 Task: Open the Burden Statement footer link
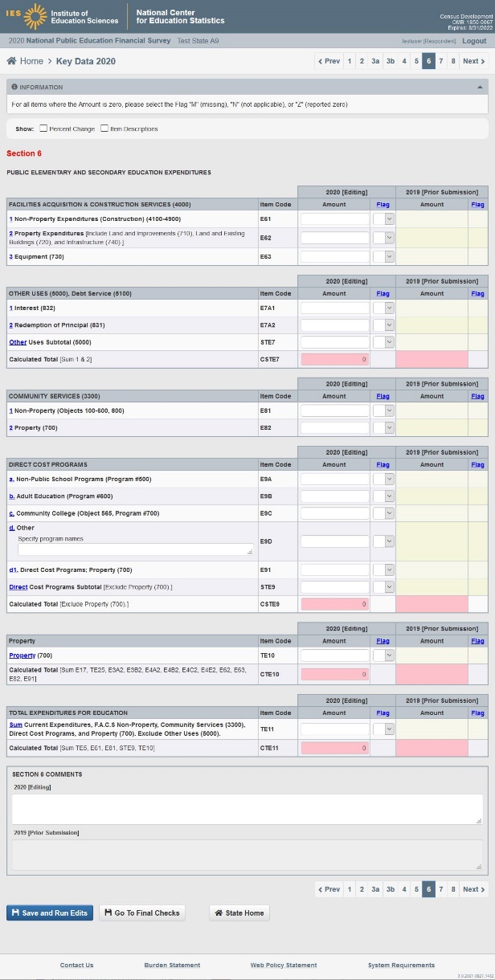(x=172, y=965)
